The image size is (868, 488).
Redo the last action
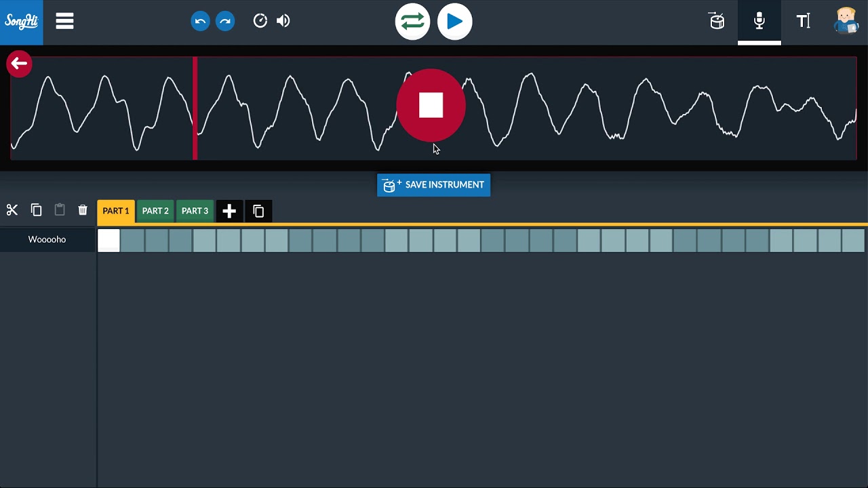click(x=225, y=22)
